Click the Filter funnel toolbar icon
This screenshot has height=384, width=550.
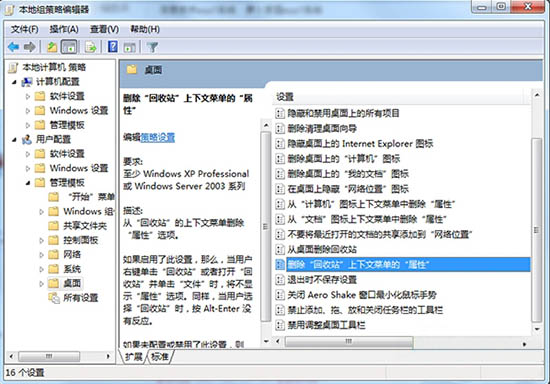tap(153, 47)
